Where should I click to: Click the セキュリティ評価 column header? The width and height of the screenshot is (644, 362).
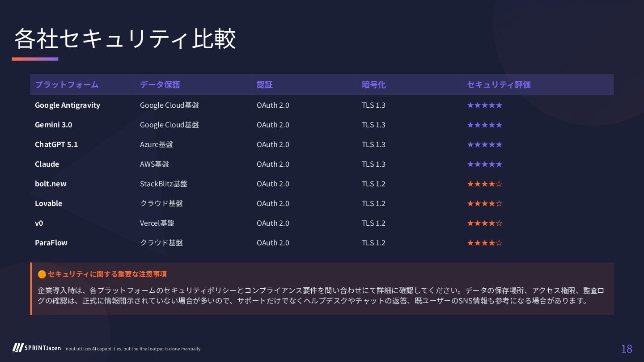click(x=499, y=84)
